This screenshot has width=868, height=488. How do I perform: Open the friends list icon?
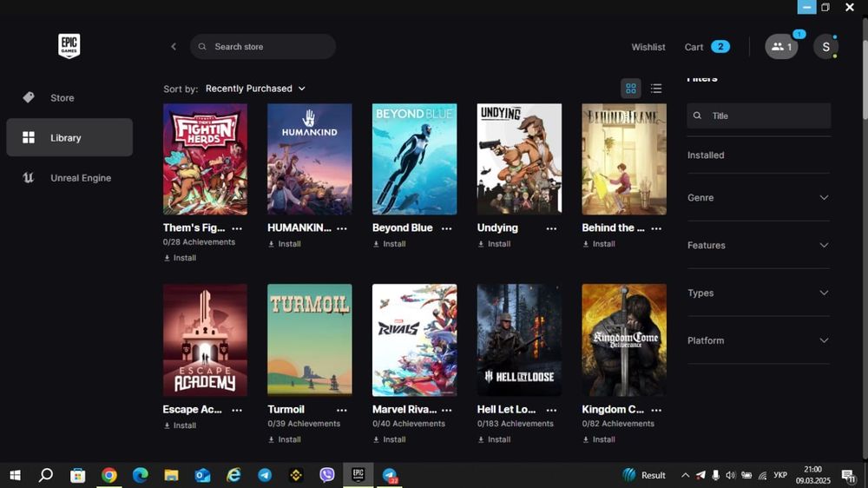[x=781, y=47]
